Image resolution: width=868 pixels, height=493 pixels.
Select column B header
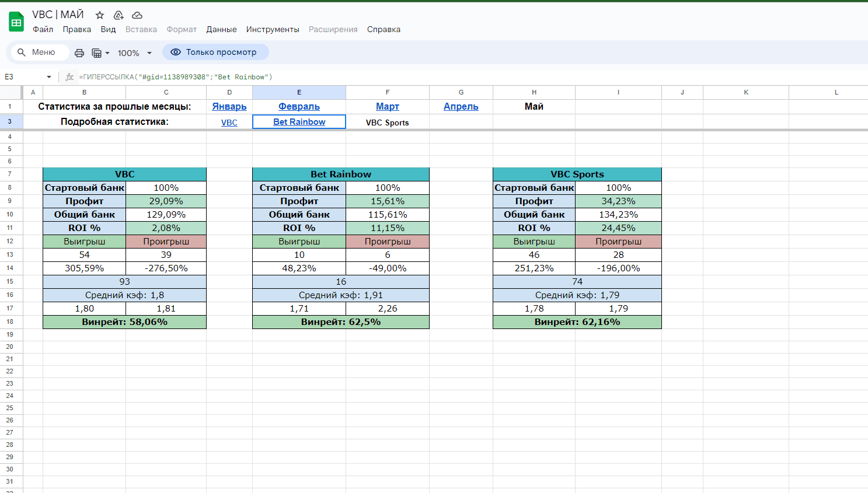[84, 92]
